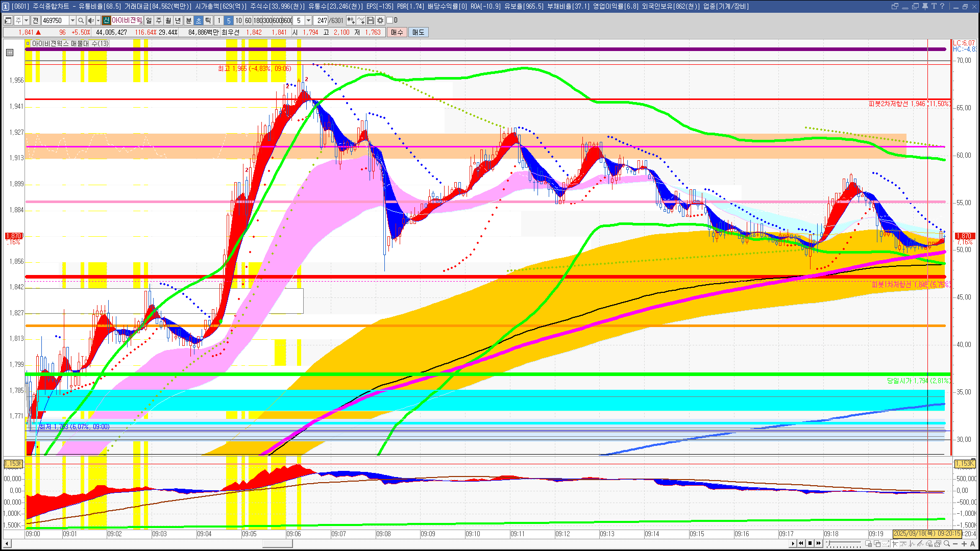The image size is (980, 551).
Task: Click the stock search magnifier icon
Action: coord(81,20)
